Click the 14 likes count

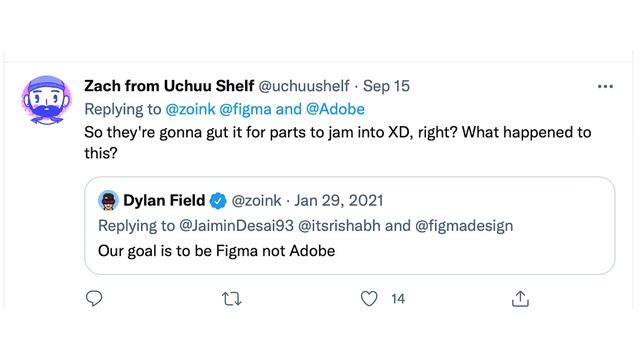[398, 299]
